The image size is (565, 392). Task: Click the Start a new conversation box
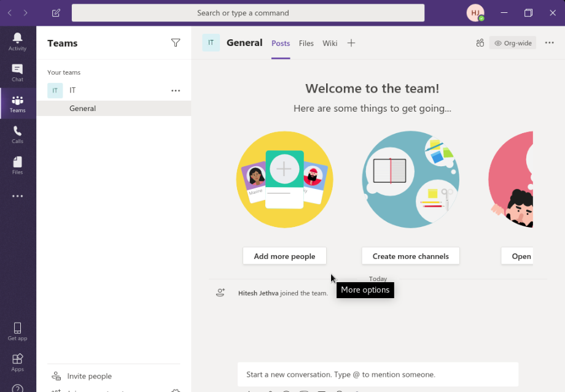pyautogui.click(x=378, y=374)
